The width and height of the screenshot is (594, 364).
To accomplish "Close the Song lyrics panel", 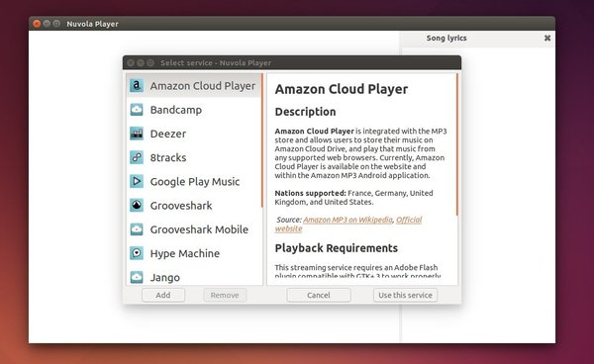I will (547, 38).
